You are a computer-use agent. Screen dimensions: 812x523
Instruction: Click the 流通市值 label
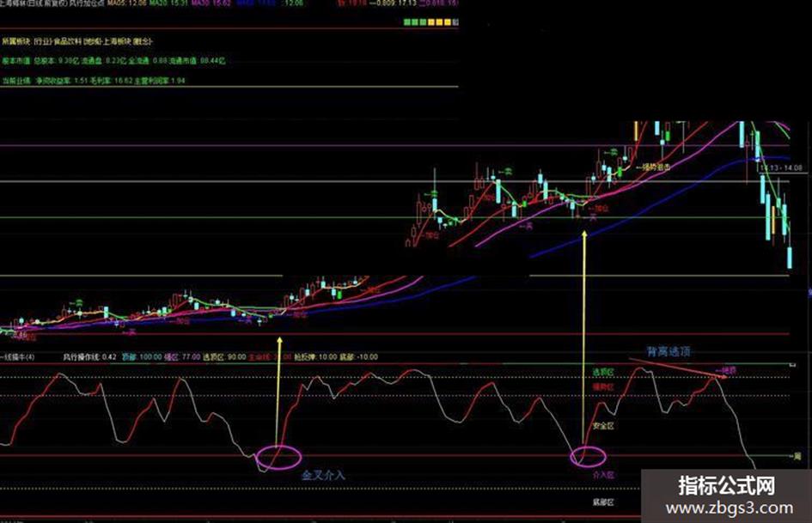coord(183,61)
